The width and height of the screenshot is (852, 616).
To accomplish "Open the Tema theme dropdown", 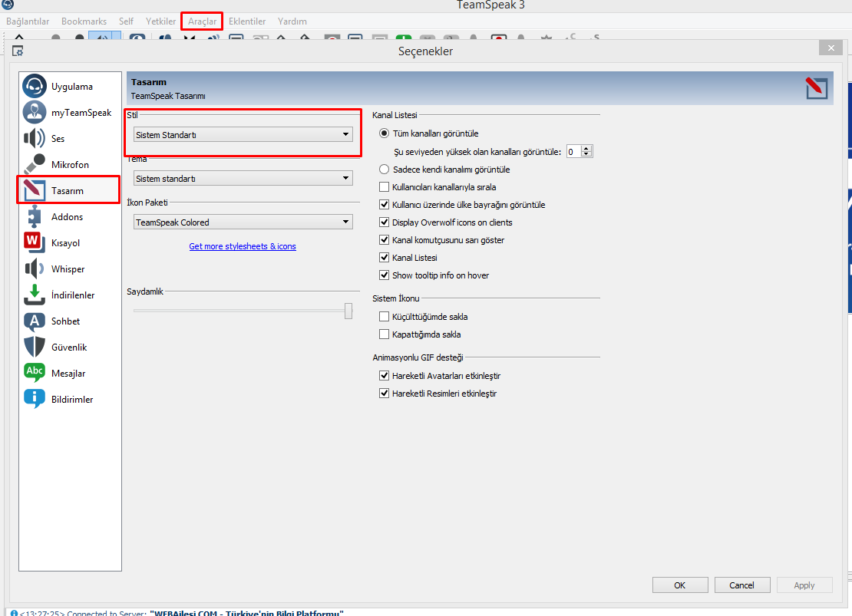I will (243, 178).
